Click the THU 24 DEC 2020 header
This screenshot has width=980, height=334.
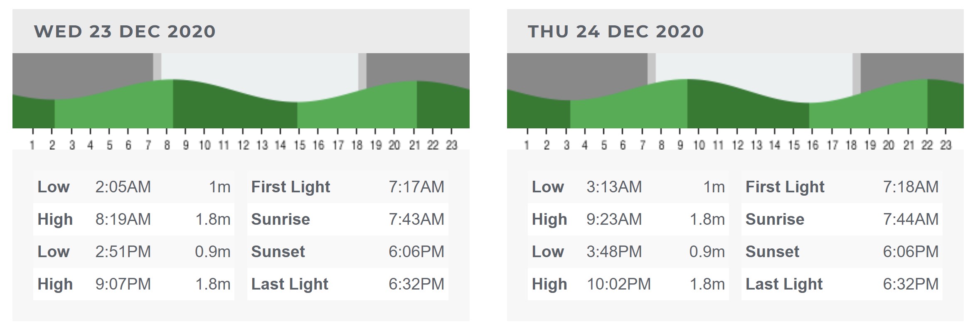tap(616, 32)
